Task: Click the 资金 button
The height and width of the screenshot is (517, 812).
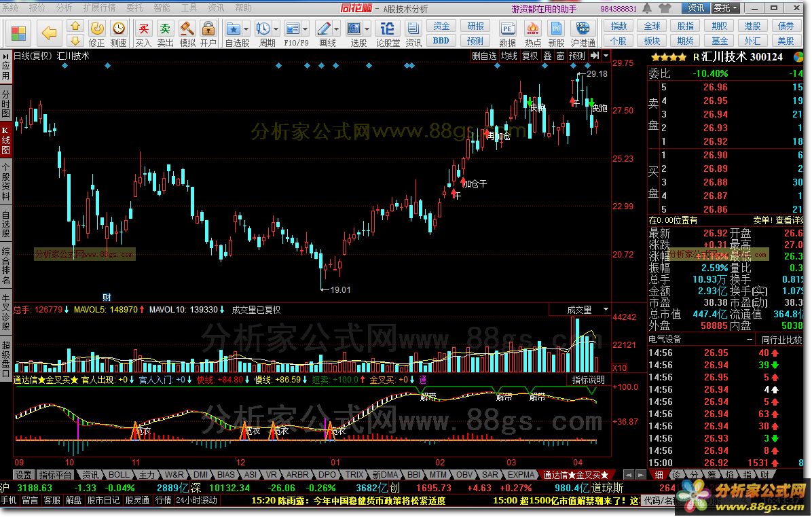Action: [x=441, y=26]
